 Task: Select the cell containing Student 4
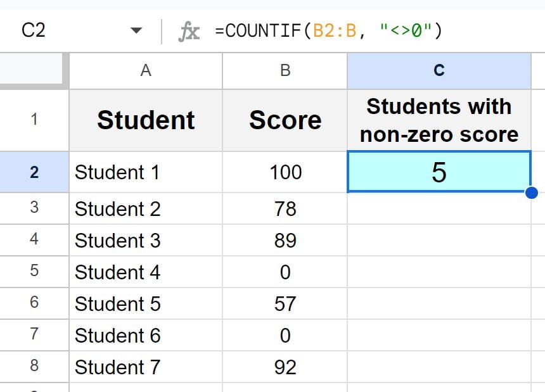(145, 272)
